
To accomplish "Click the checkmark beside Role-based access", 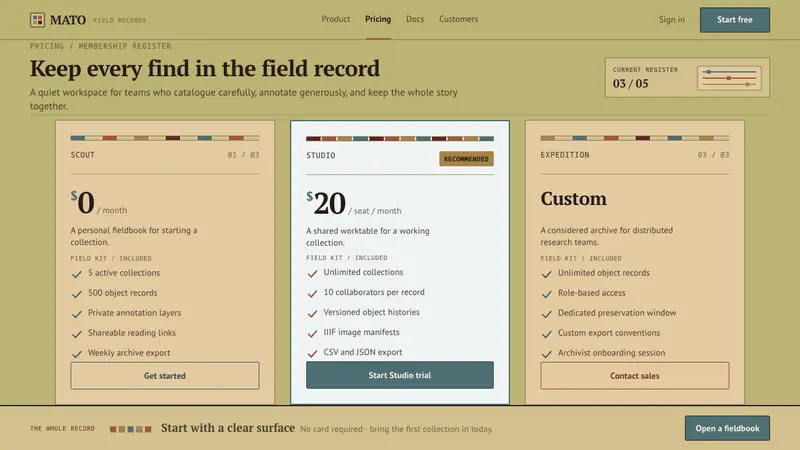I will click(x=547, y=294).
